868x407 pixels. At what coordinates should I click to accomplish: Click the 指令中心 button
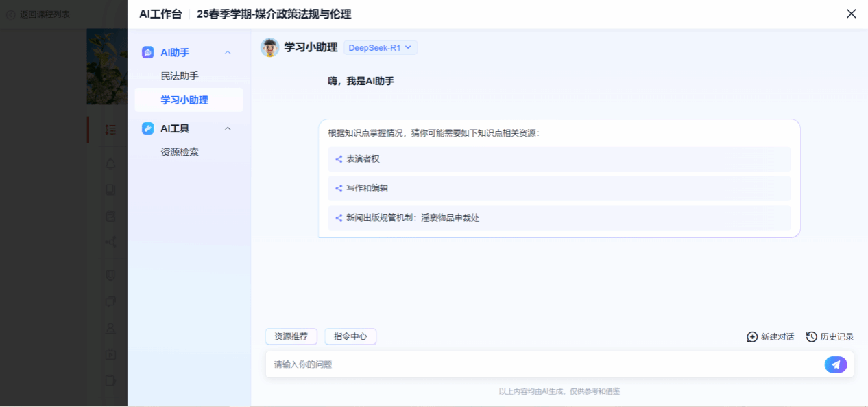click(350, 336)
